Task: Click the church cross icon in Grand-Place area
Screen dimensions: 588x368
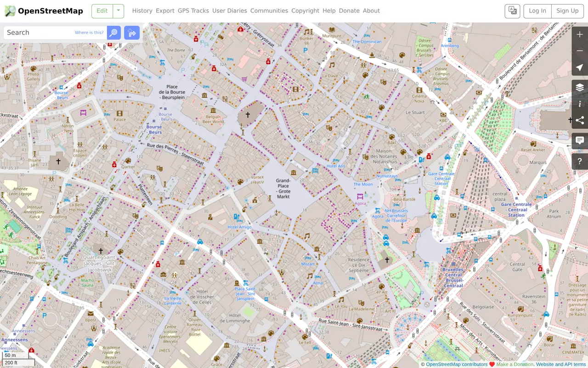Action: [248, 114]
